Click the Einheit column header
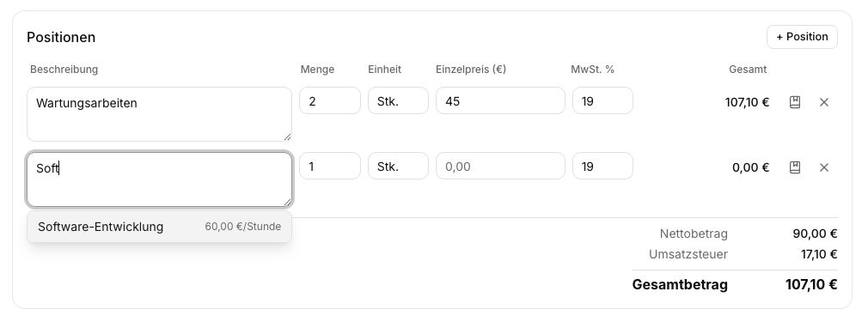 coord(385,70)
